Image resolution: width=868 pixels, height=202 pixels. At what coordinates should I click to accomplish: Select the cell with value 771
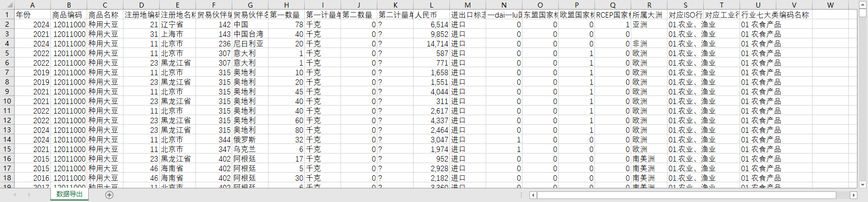pyautogui.click(x=432, y=63)
